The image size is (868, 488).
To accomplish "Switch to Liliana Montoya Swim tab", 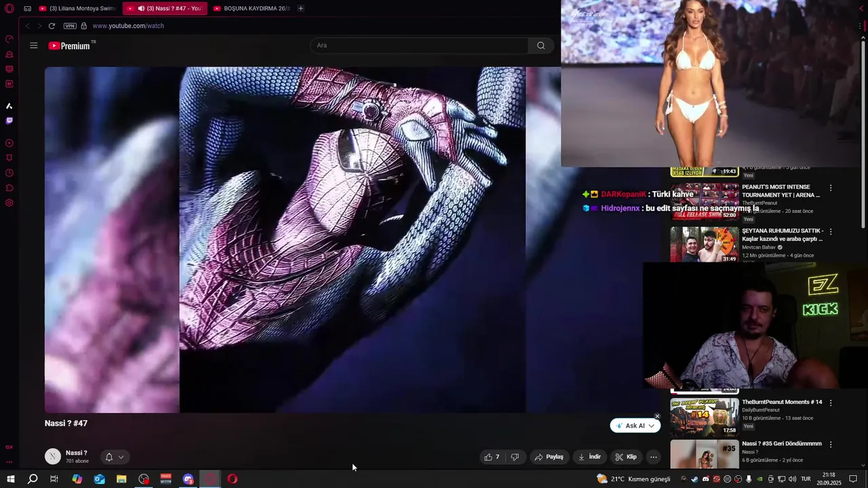I will [x=77, y=9].
